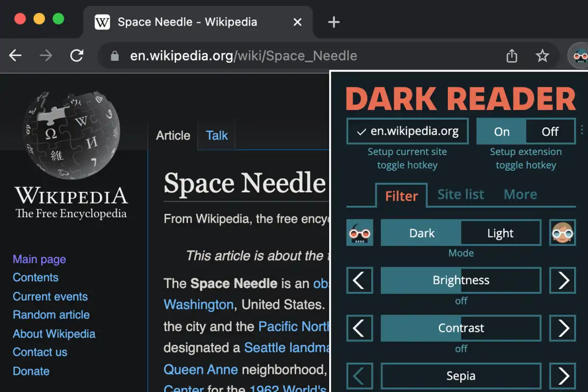588x392 pixels.
Task: Reload the page with refresh icon
Action: [x=76, y=56]
